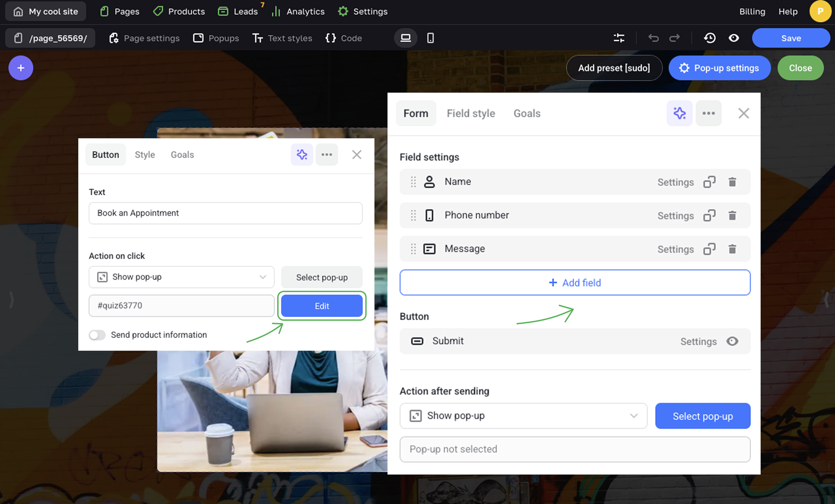Open version history clock icon
The image size is (835, 504).
(710, 38)
